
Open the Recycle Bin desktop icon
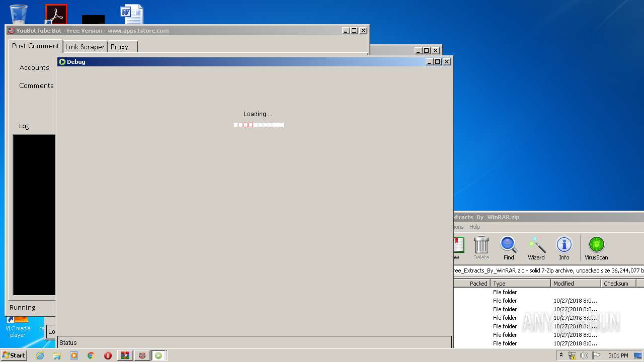[18, 14]
